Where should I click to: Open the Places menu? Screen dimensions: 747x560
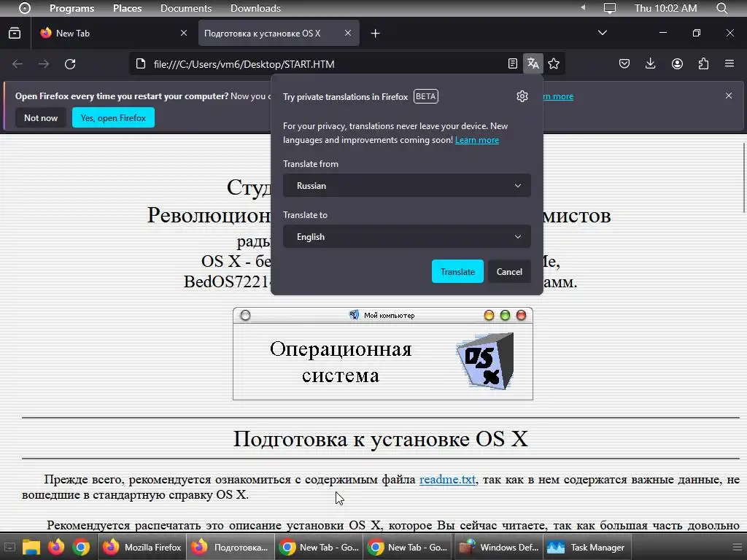pyautogui.click(x=127, y=8)
